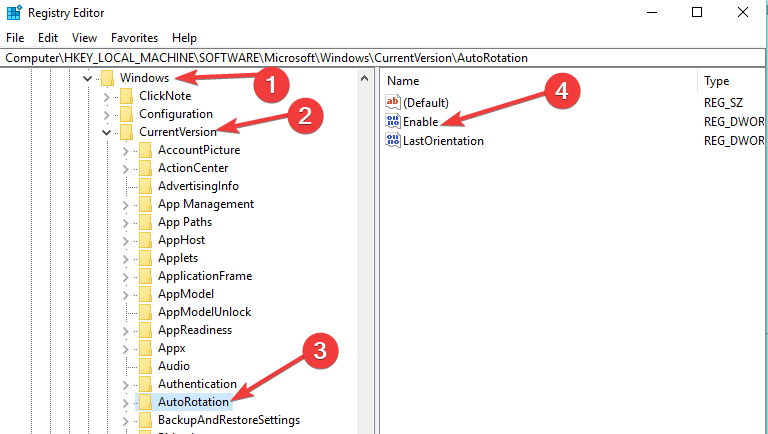Expand the AutoRotation key
The width and height of the screenshot is (768, 434).
125,403
